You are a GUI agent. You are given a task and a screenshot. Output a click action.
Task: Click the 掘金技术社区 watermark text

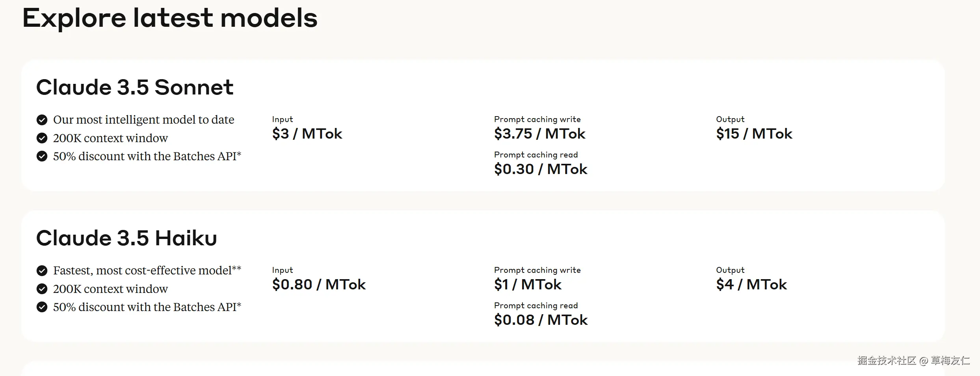point(887,360)
